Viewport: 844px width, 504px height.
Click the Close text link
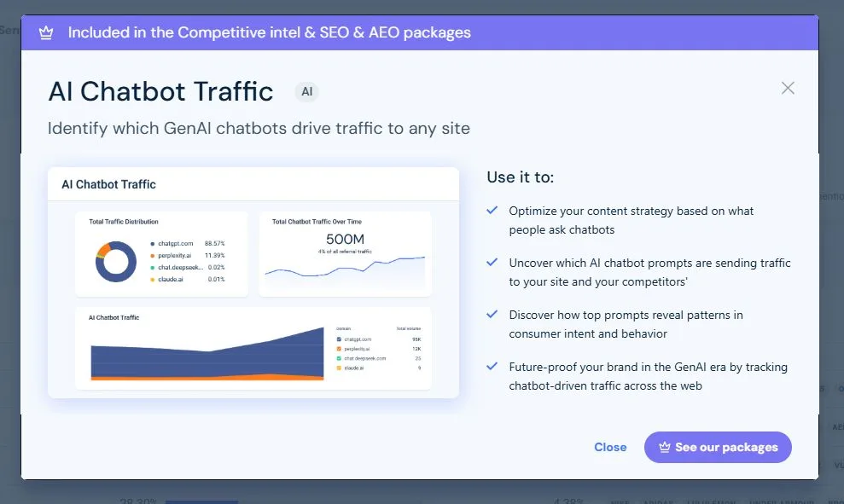pos(610,447)
